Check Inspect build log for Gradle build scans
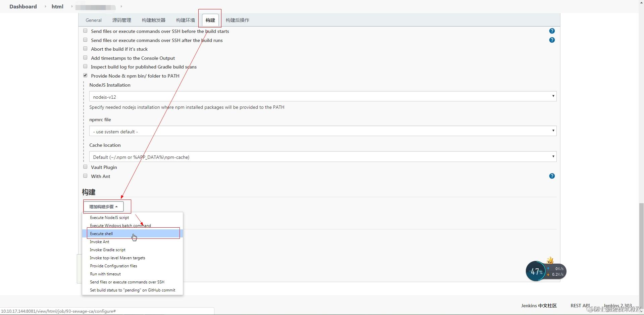 pos(85,66)
